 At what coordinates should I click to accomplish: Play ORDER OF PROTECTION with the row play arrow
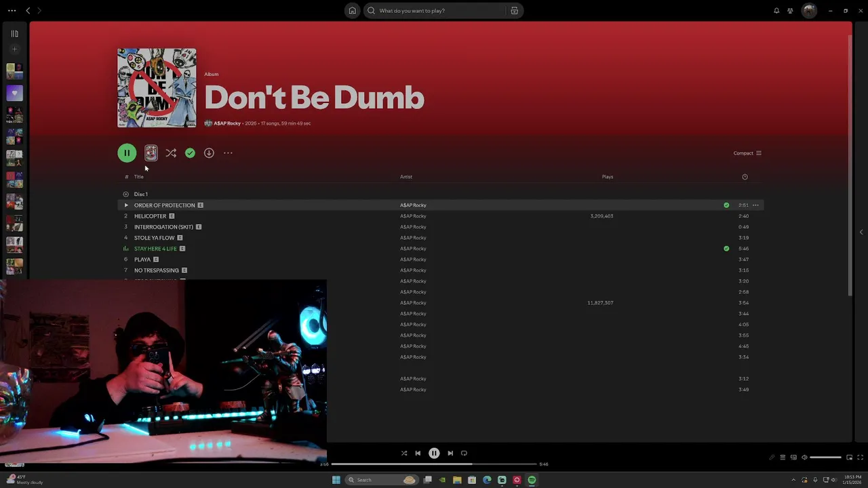(125, 205)
